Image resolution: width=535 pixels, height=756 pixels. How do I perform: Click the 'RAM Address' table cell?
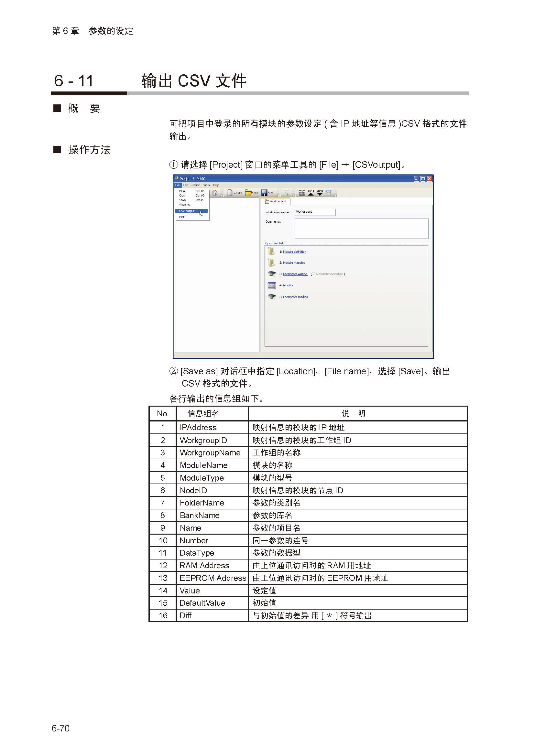click(212, 565)
